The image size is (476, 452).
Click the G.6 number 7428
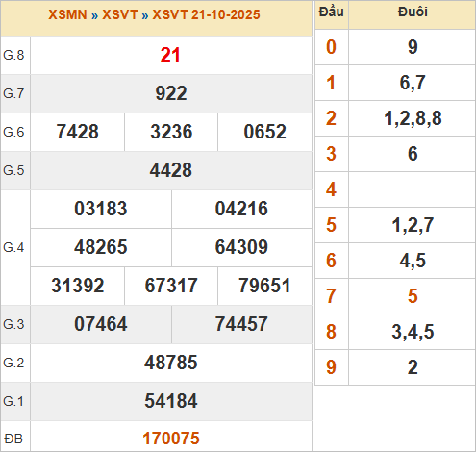78,132
